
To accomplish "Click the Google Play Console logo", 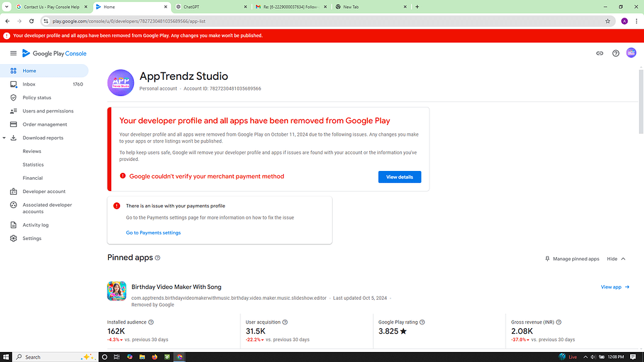I will tap(54, 53).
